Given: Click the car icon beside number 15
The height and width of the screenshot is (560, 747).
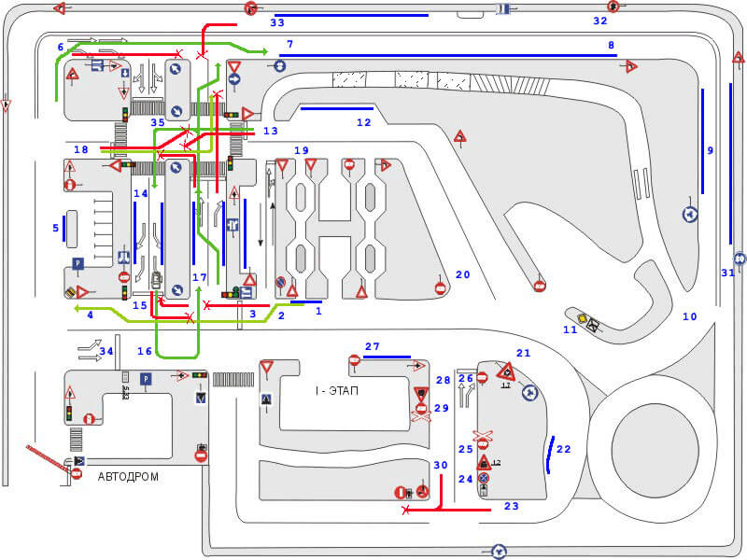Looking at the screenshot, I should coord(156,280).
